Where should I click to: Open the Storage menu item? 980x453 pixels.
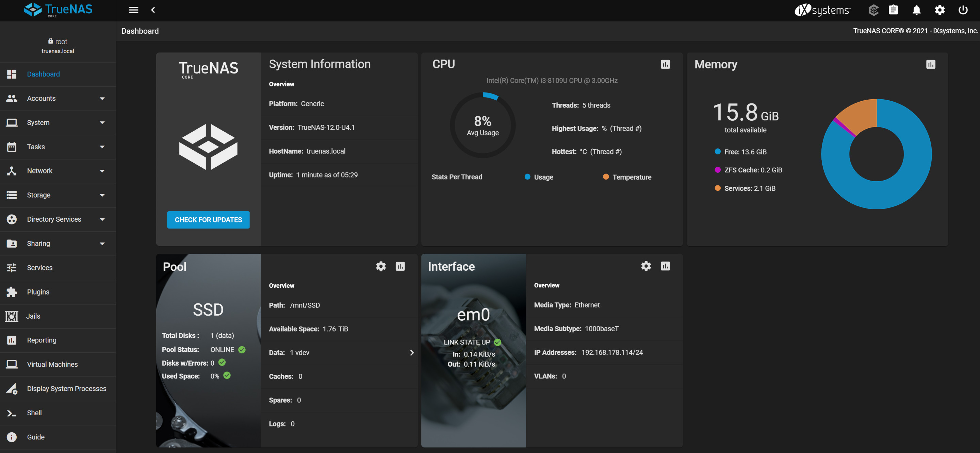[58, 195]
